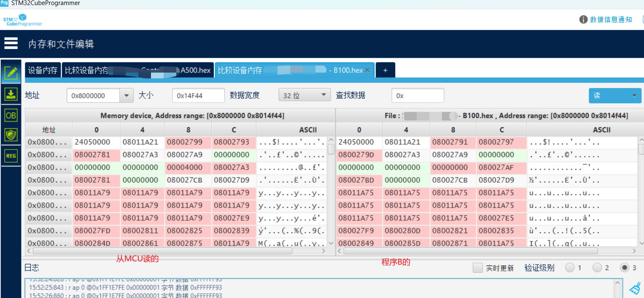Switch to the 设备内存 tab
This screenshot has width=644, height=298.
pos(43,70)
